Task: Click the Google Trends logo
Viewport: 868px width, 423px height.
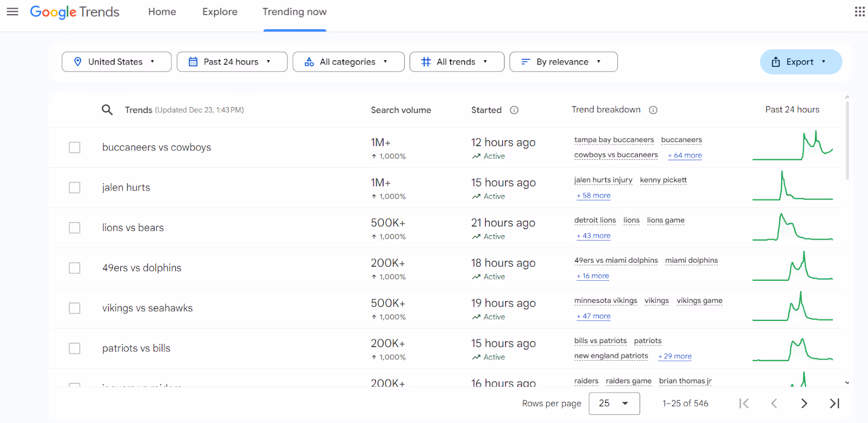Action: click(x=74, y=12)
